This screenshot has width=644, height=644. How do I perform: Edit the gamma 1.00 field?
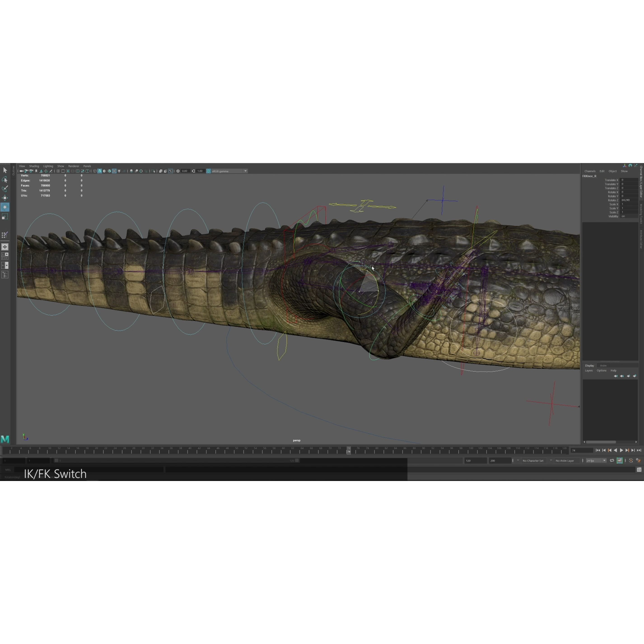pos(200,171)
